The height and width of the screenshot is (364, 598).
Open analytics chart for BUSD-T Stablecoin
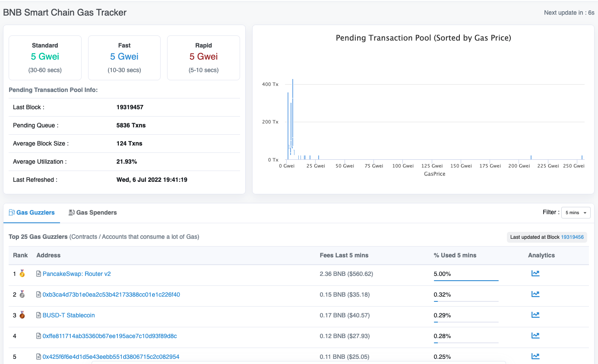point(535,315)
